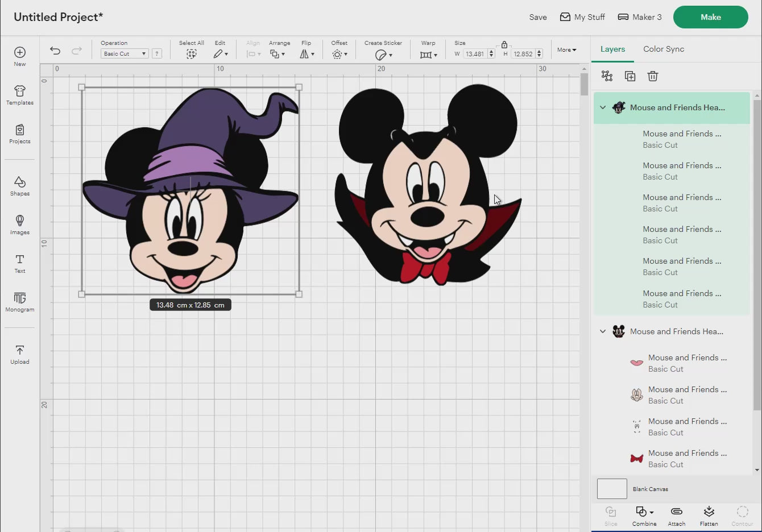Open the Templates panel
The image size is (762, 532).
click(x=20, y=95)
